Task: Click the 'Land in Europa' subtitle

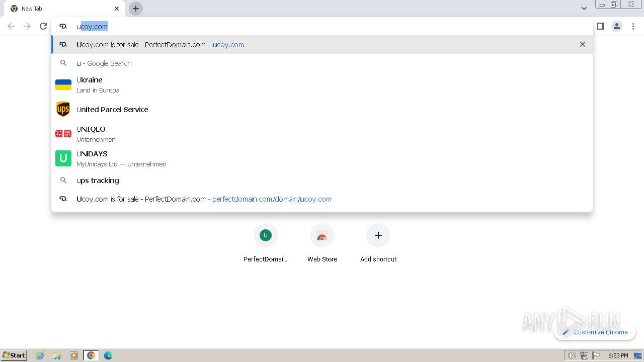Action: click(98, 90)
